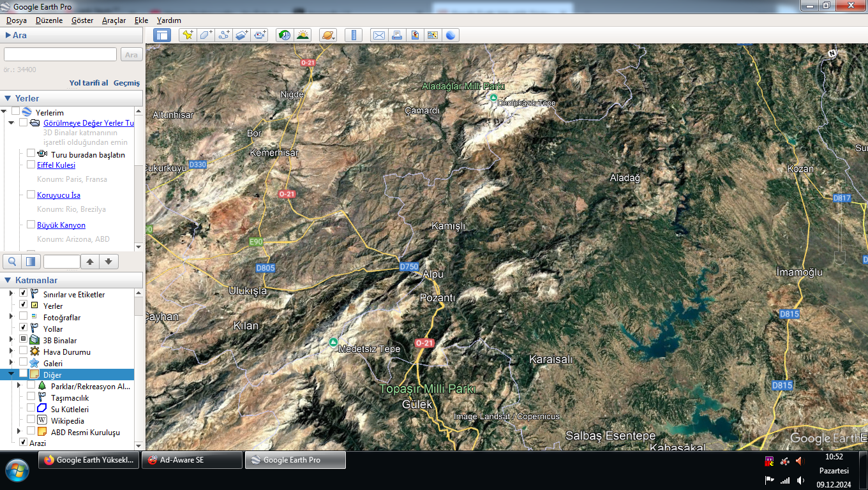The image size is (868, 490).
Task: Switch to Ad-Aware SE taskbar window
Action: point(192,460)
